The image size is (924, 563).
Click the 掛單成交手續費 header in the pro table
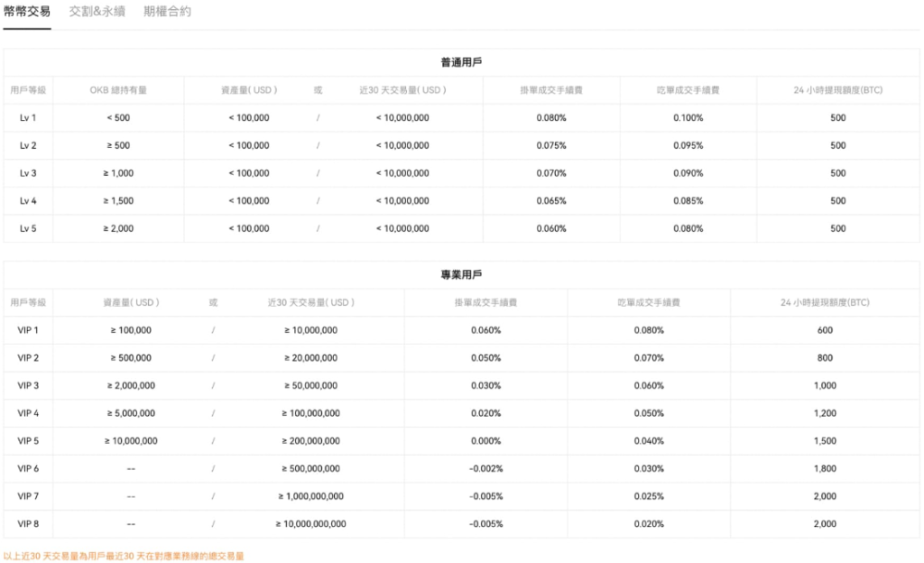pyautogui.click(x=487, y=301)
